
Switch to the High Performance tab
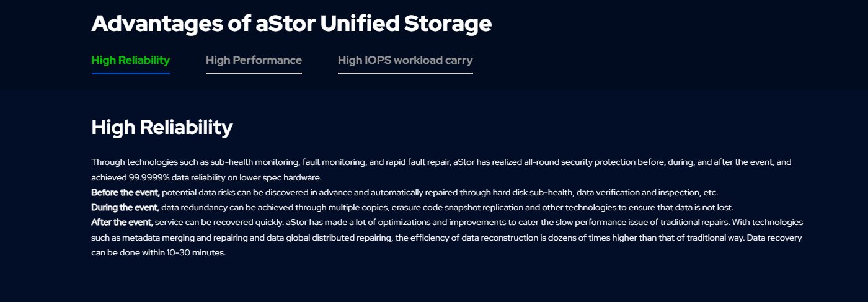[x=254, y=60]
